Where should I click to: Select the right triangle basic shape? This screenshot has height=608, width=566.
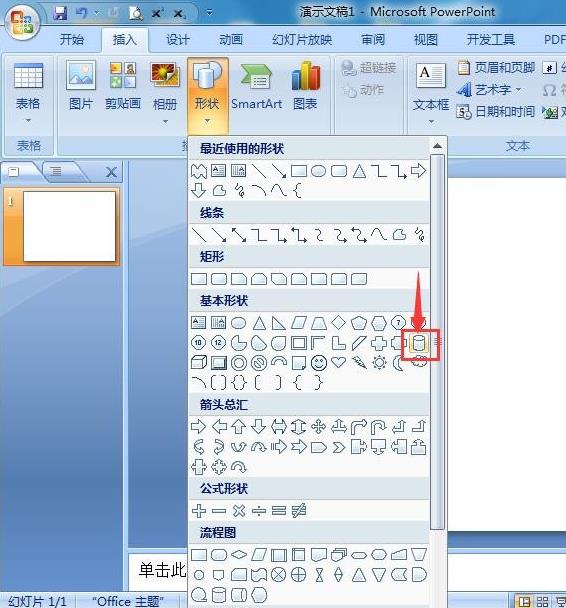[279, 323]
